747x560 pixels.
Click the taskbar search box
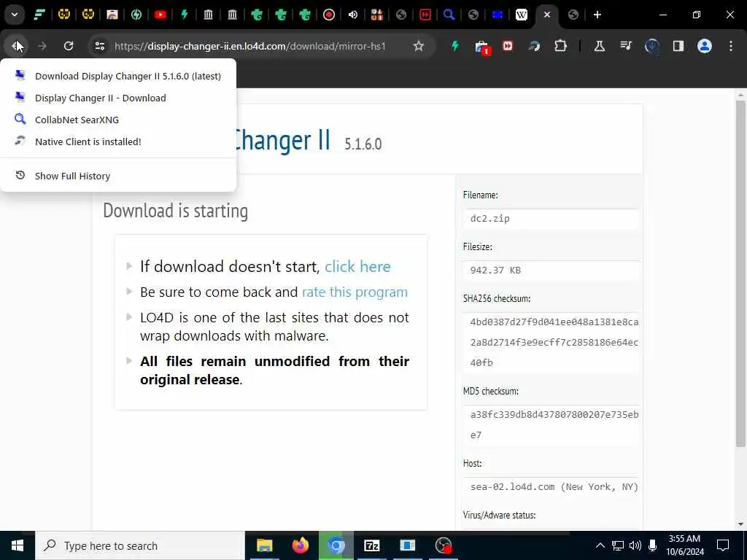[x=139, y=545]
